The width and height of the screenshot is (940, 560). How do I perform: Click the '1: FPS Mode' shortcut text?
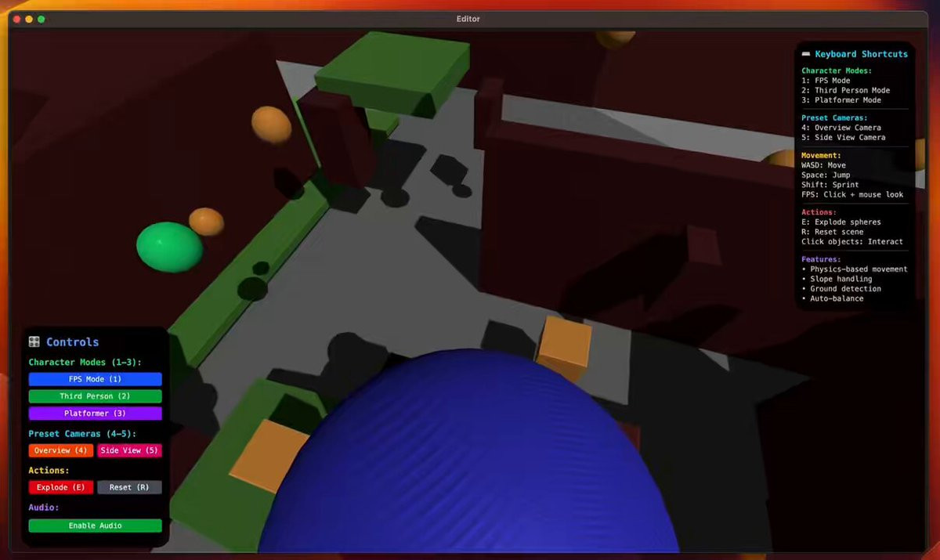(826, 81)
